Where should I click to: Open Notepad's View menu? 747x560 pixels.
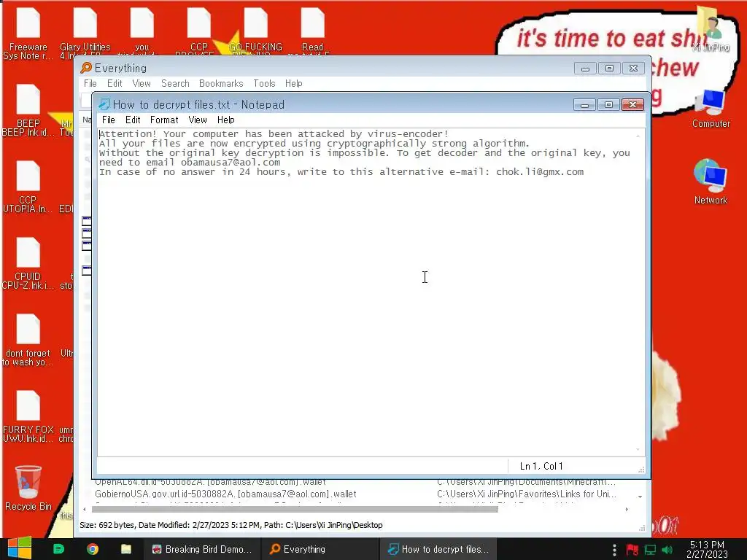(x=198, y=120)
